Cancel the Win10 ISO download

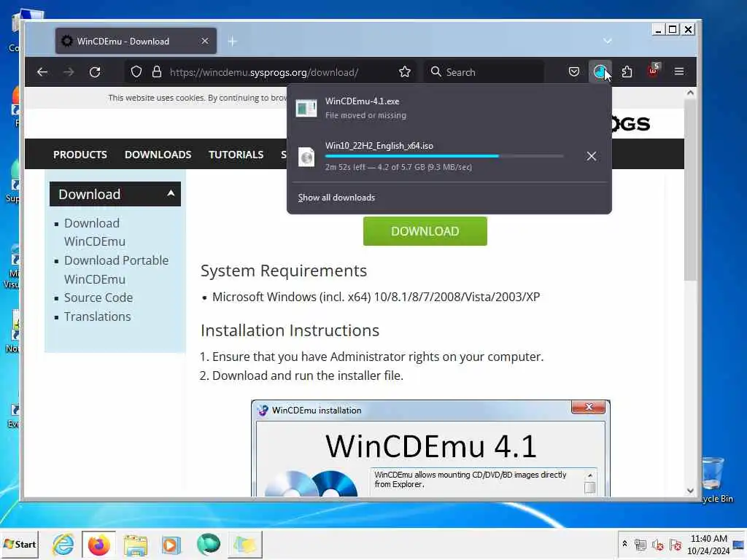591,156
